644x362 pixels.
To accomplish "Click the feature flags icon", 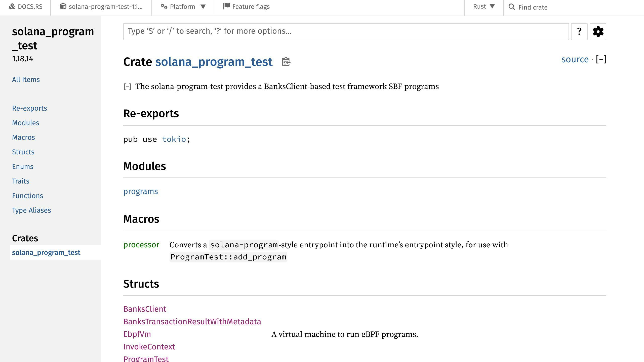I will [226, 7].
